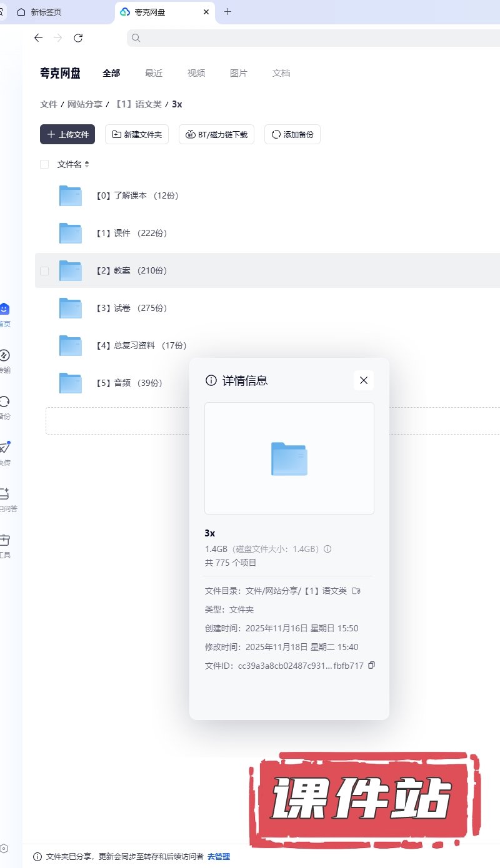Open folder location icon beside 语文类 path
500x868 pixels.
pos(356,591)
